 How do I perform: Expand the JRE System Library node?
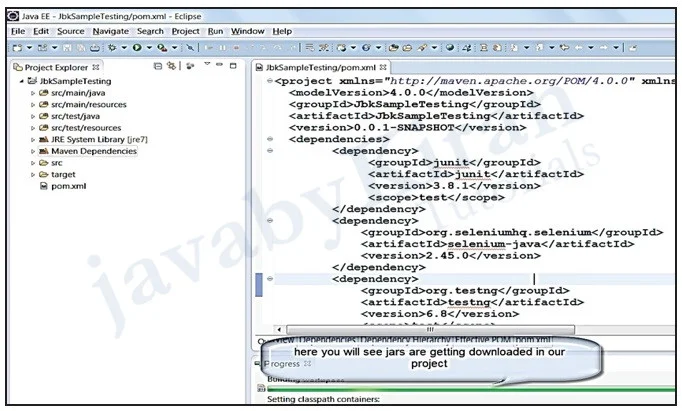(33, 140)
